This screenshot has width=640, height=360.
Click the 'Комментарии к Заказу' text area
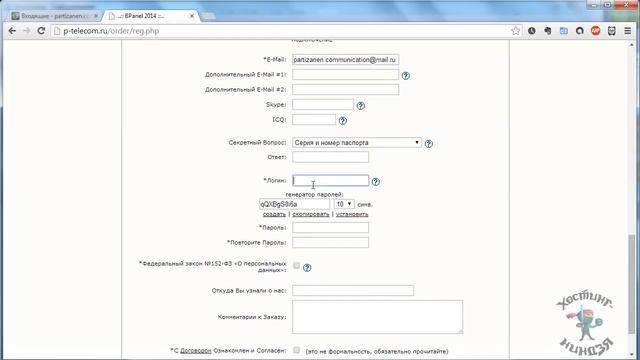pyautogui.click(x=378, y=317)
